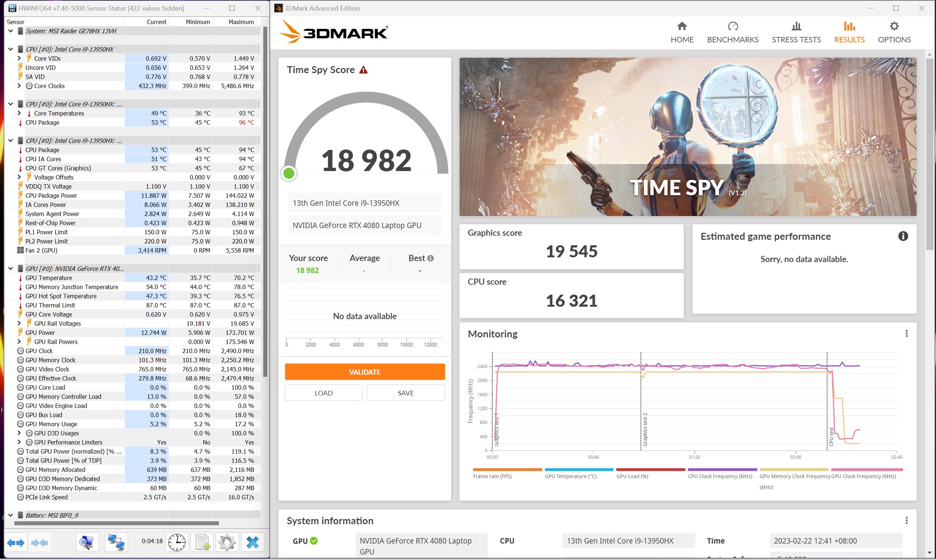Click HWiNFO log file with plus icon
Viewport: 936px width, 560px height.
[203, 543]
